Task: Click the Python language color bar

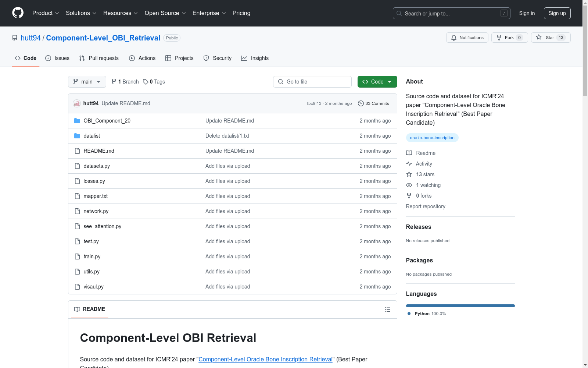Action: tap(460, 306)
